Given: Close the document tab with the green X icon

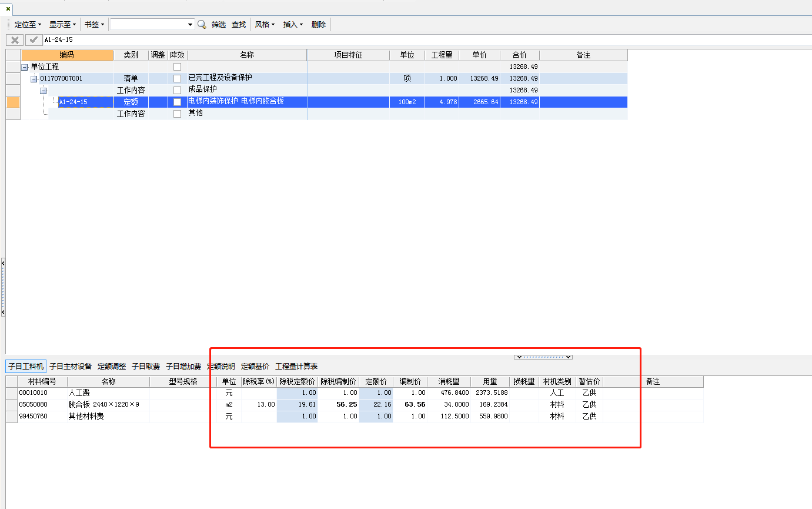Looking at the screenshot, I should click(x=8, y=9).
